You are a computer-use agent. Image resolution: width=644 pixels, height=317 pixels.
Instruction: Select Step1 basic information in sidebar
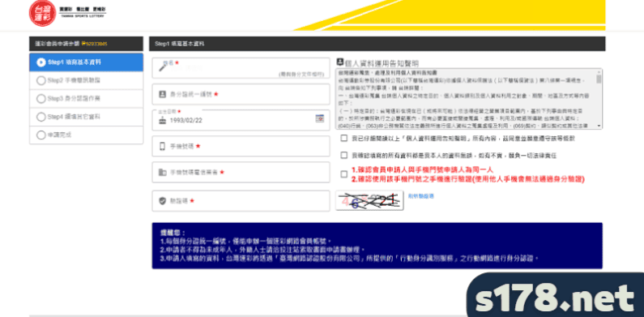click(86, 62)
